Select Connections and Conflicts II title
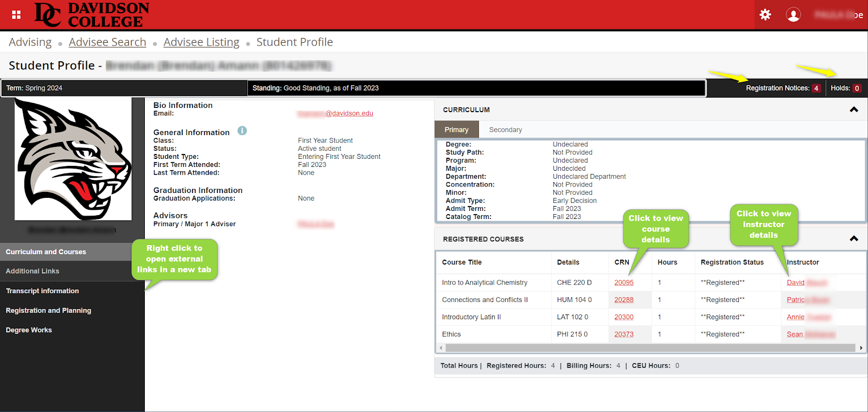 484,300
